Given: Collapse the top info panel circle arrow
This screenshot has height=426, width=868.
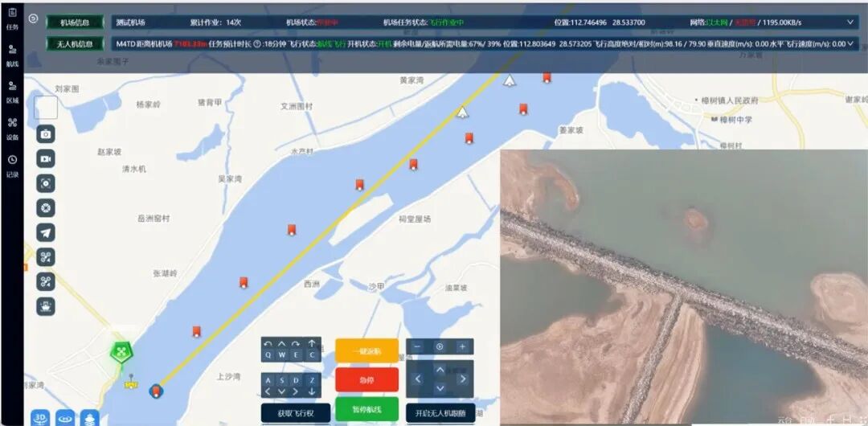Looking at the screenshot, I should click(x=32, y=18).
